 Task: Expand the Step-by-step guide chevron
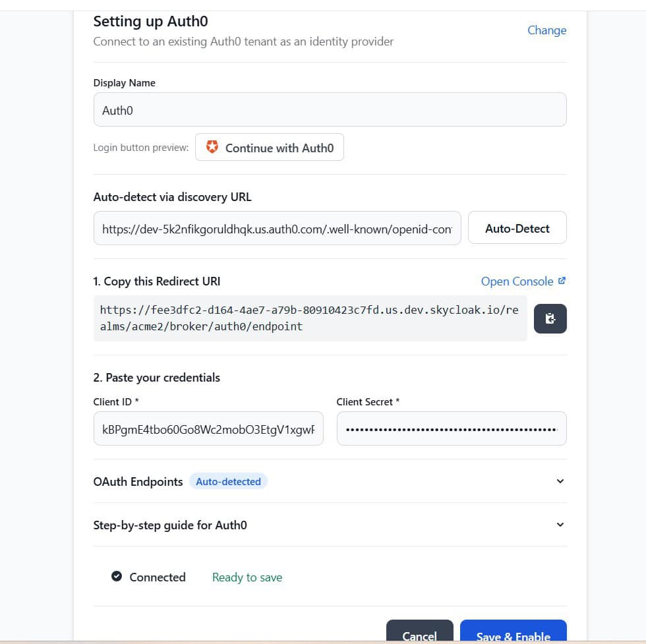(x=560, y=525)
